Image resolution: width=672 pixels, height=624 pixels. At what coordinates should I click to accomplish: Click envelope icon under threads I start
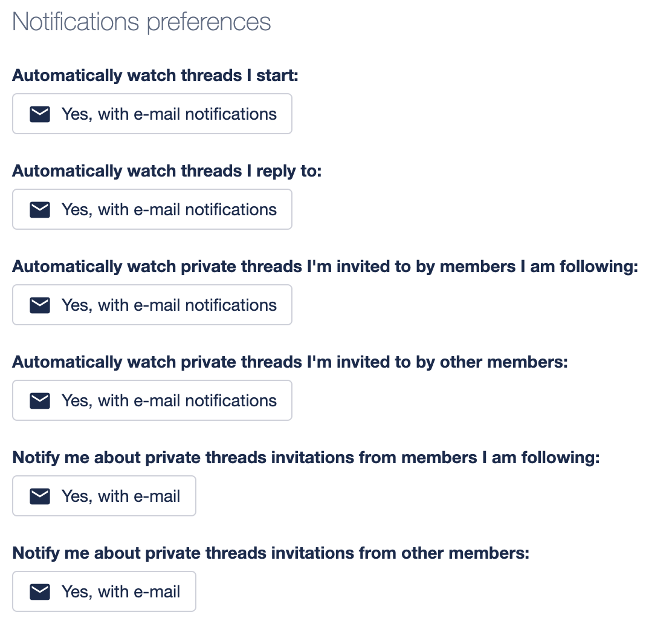pyautogui.click(x=40, y=114)
